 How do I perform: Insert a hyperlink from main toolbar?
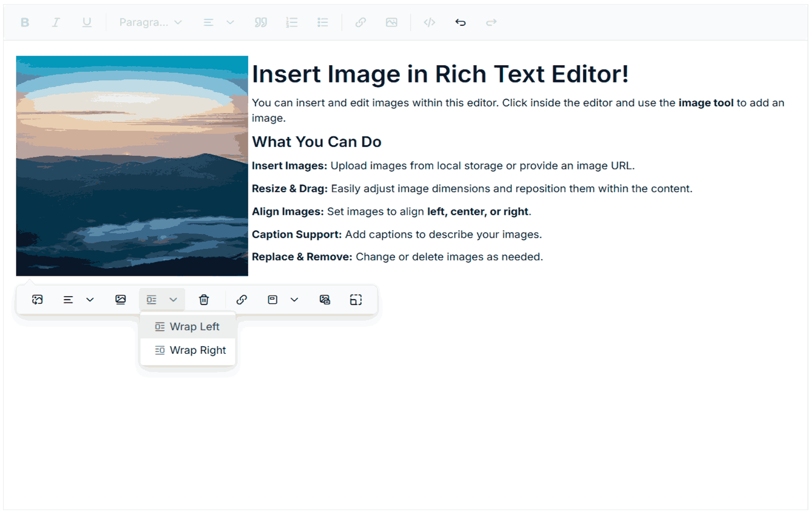pyautogui.click(x=361, y=22)
